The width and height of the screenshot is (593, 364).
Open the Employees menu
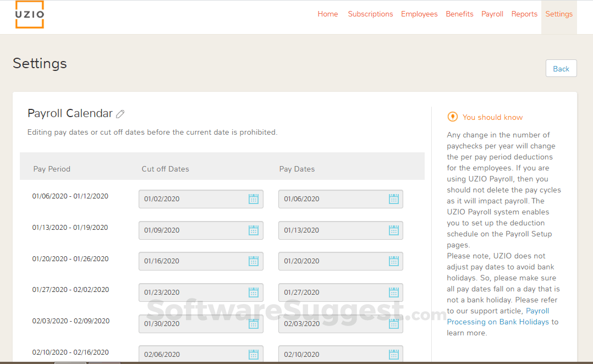click(x=419, y=14)
